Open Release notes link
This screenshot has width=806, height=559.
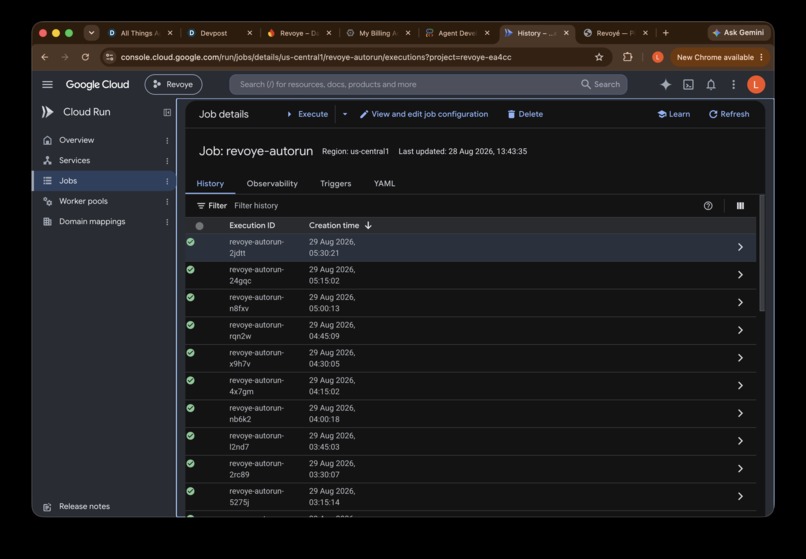[84, 507]
